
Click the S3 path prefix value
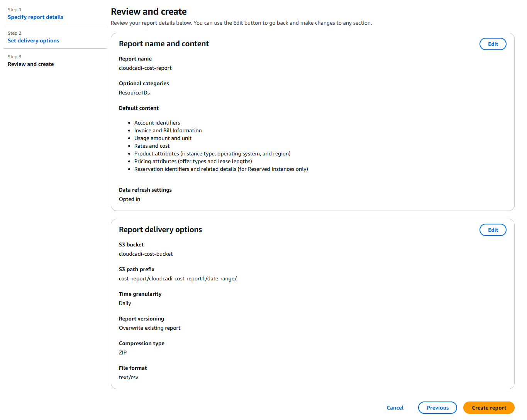(178, 278)
